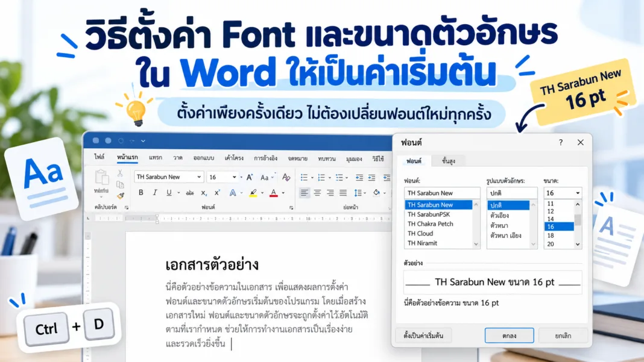Viewport: 644px width, 362px height.
Task: Click the ตกลง (OK) button
Action: click(x=510, y=335)
